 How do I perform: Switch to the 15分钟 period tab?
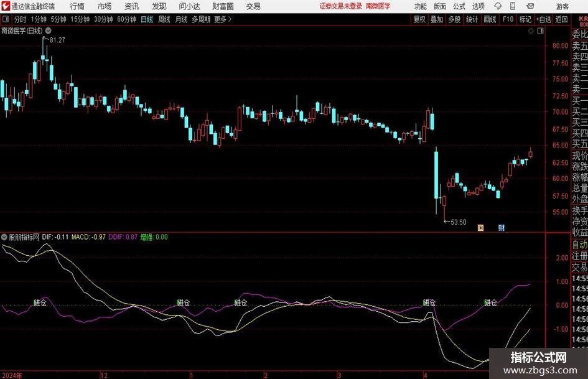pos(80,19)
